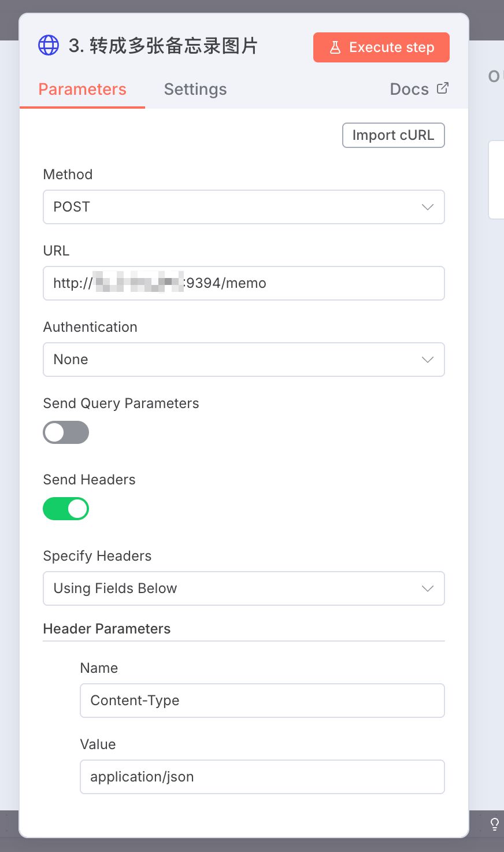
Task: Click the external-link icon next to Docs
Action: (442, 87)
